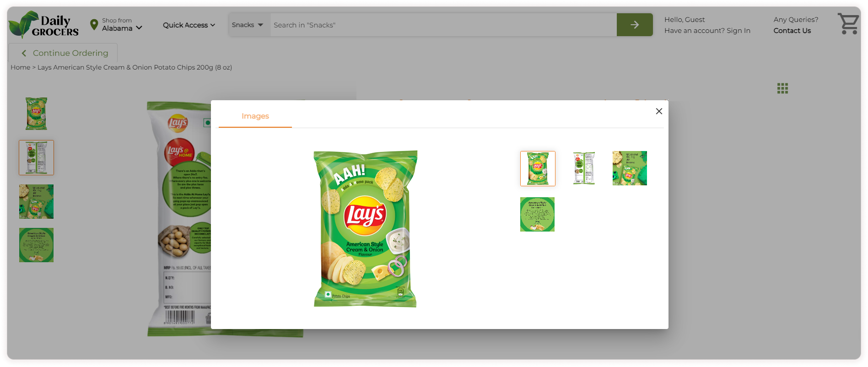Focus the Search in Snacks field
868x367 pixels.
[x=443, y=25]
